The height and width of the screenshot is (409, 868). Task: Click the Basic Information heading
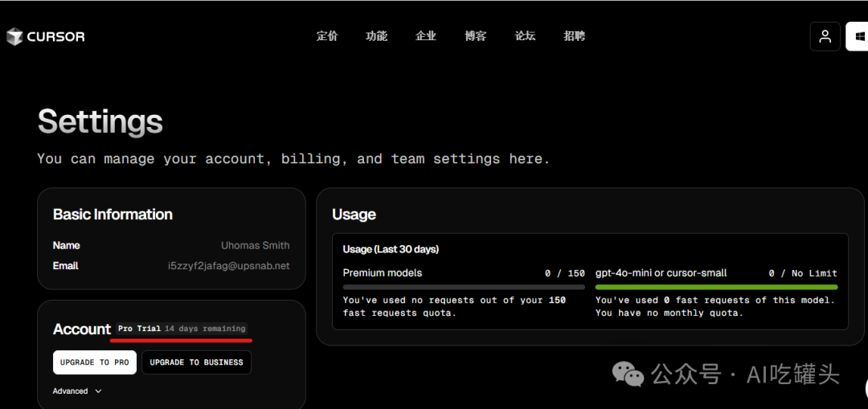[x=113, y=215]
